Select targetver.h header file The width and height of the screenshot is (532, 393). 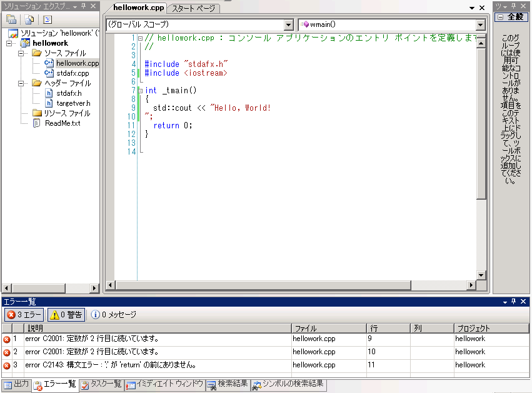73,103
